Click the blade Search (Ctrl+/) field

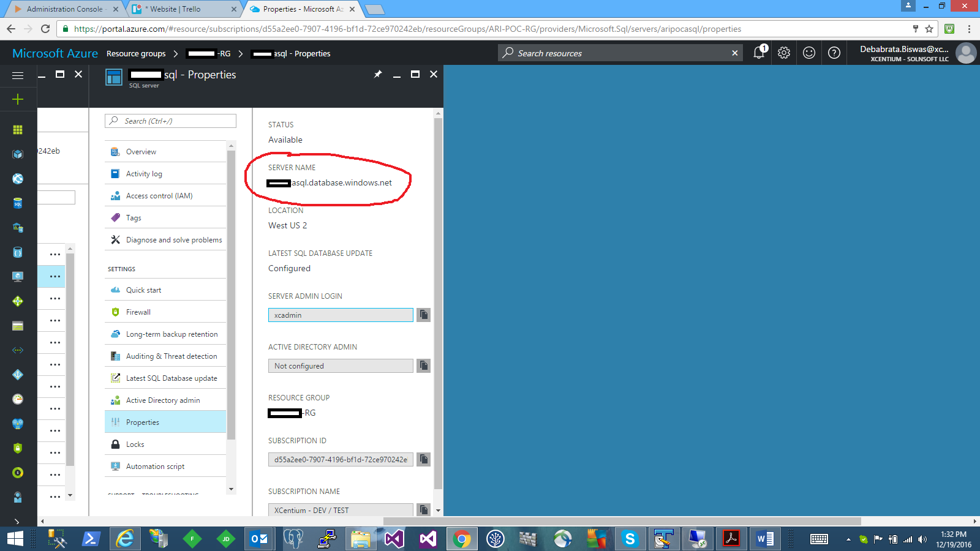tap(170, 121)
